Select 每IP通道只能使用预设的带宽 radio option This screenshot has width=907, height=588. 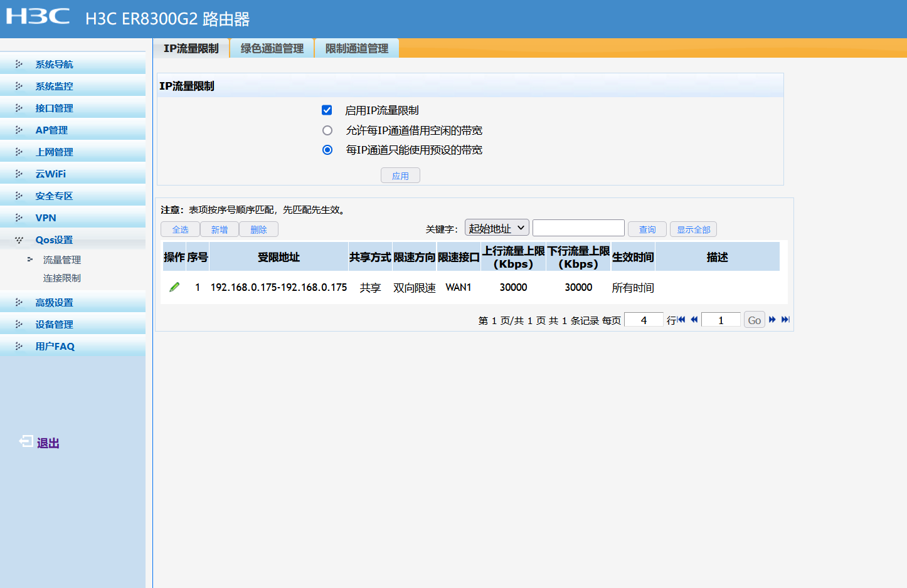click(327, 150)
